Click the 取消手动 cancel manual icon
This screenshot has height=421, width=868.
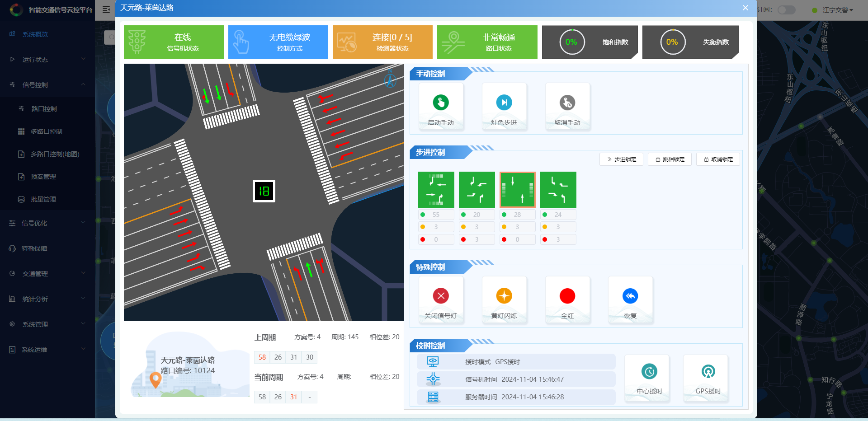(x=567, y=103)
